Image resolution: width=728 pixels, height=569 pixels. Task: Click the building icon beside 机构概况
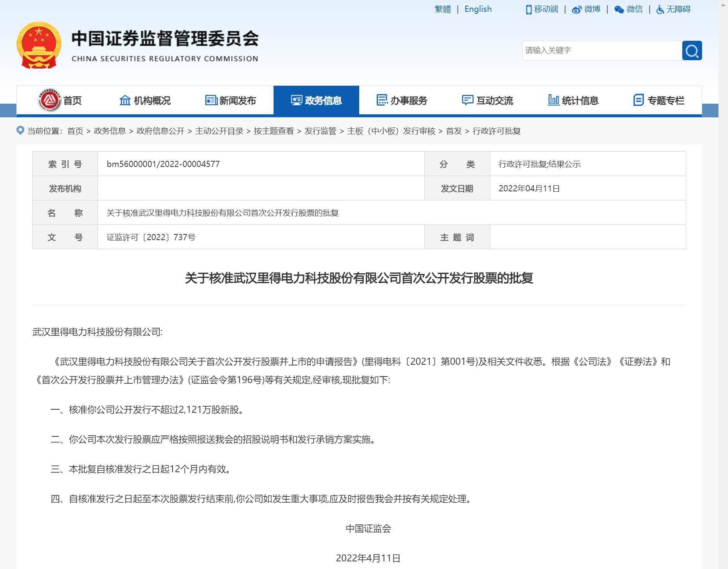125,100
